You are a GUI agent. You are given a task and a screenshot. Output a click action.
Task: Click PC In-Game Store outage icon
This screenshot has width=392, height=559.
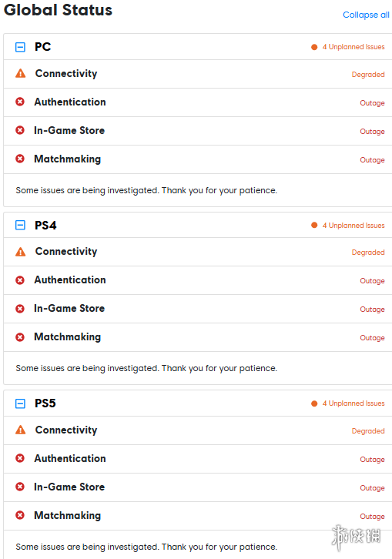(x=20, y=130)
